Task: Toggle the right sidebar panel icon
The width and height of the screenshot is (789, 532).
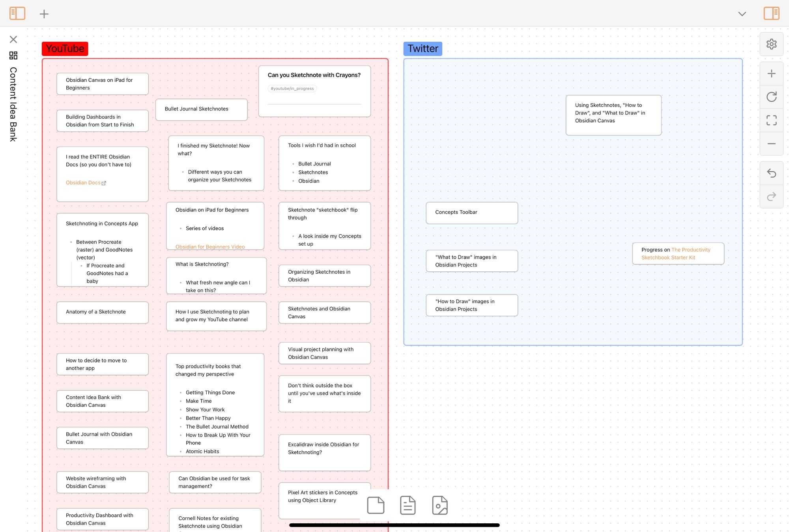Action: point(771,13)
